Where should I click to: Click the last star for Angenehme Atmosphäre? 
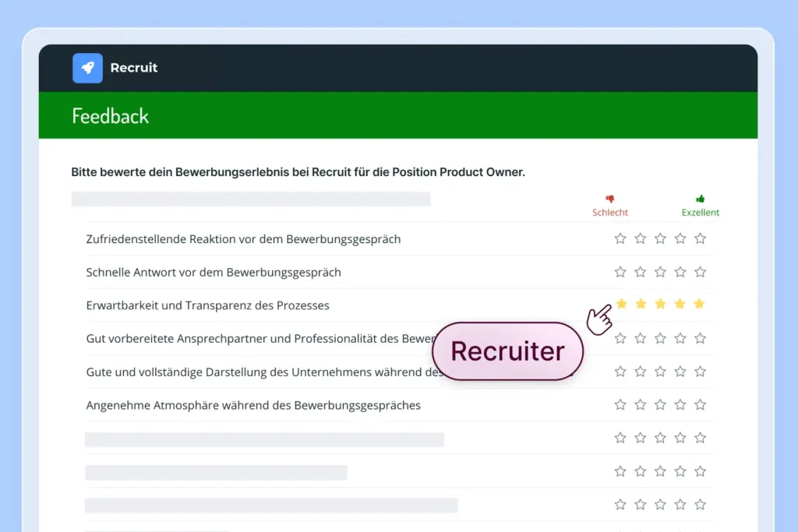[x=700, y=404]
